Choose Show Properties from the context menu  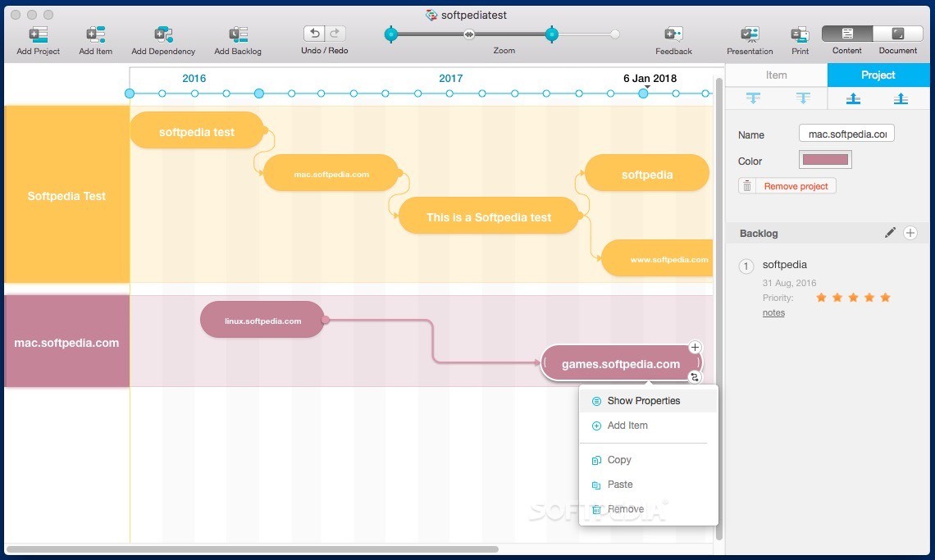(x=644, y=401)
